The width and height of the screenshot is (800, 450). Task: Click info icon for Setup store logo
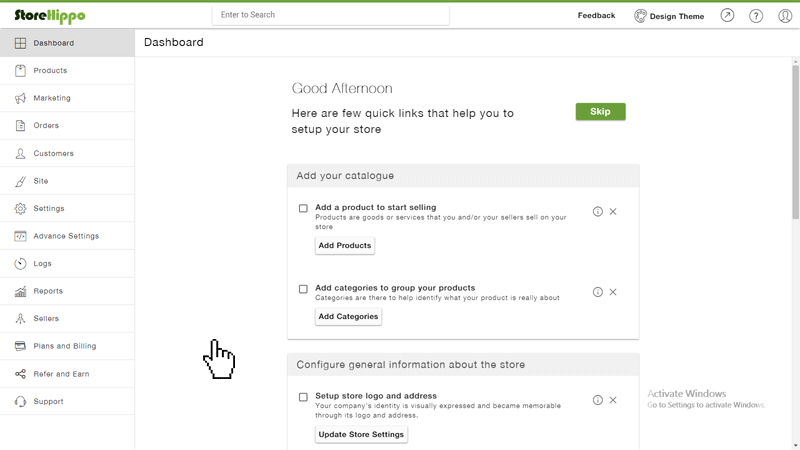[x=597, y=400]
